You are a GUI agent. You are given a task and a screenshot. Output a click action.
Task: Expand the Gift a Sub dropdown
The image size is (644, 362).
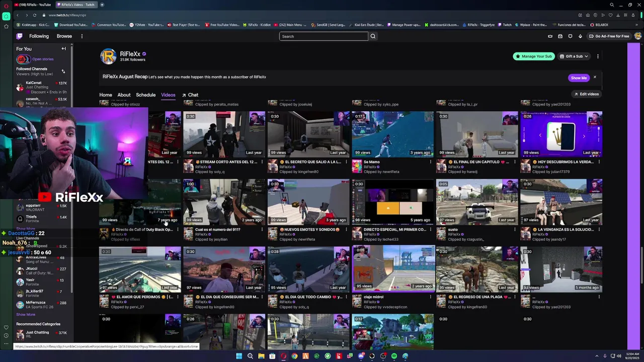click(574, 56)
